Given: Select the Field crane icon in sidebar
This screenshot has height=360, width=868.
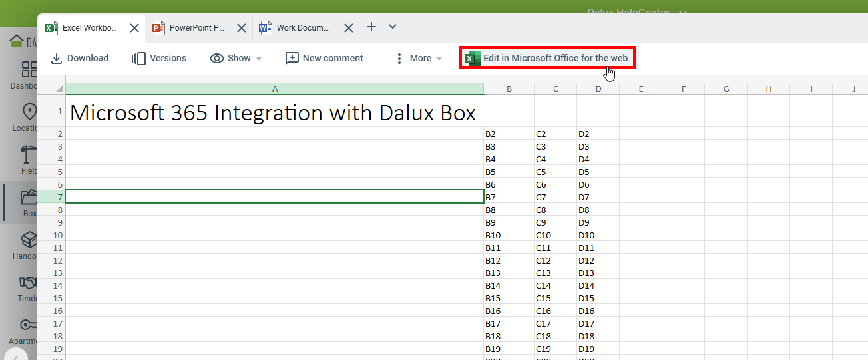Looking at the screenshot, I should 29,154.
